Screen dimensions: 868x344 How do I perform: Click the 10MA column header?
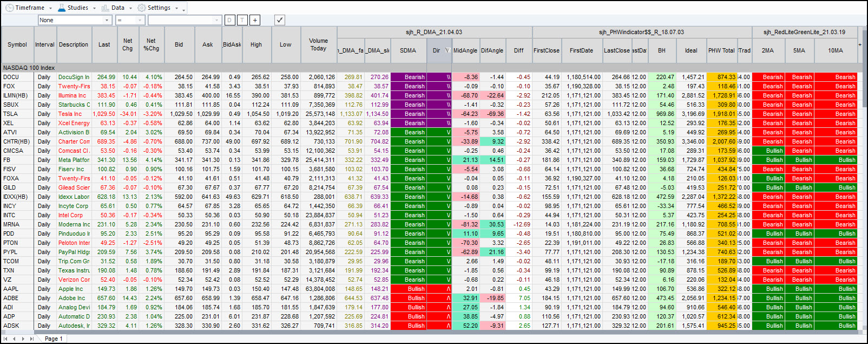click(x=836, y=50)
